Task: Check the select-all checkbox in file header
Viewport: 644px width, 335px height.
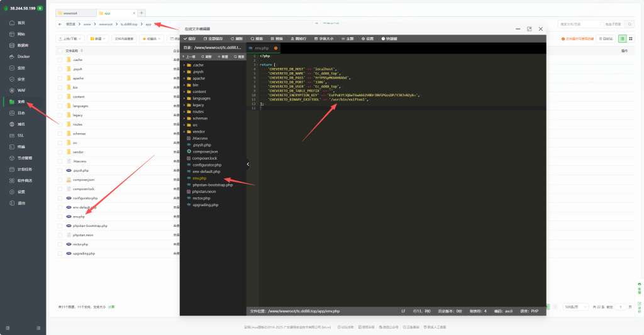Action: click(60, 50)
